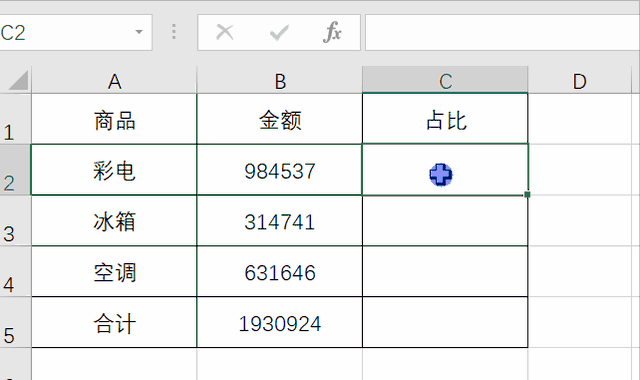Click the fill handle of cell C2
This screenshot has height=380, width=640.
[x=527, y=195]
